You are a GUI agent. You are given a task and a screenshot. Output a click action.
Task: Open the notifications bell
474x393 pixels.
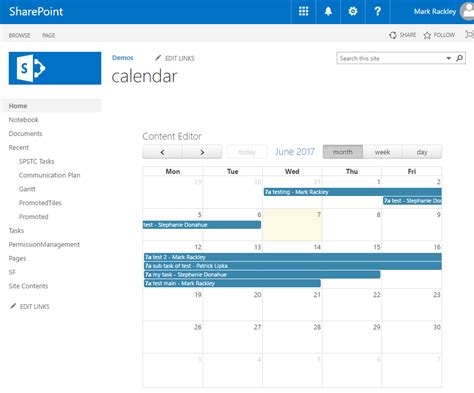coord(328,11)
